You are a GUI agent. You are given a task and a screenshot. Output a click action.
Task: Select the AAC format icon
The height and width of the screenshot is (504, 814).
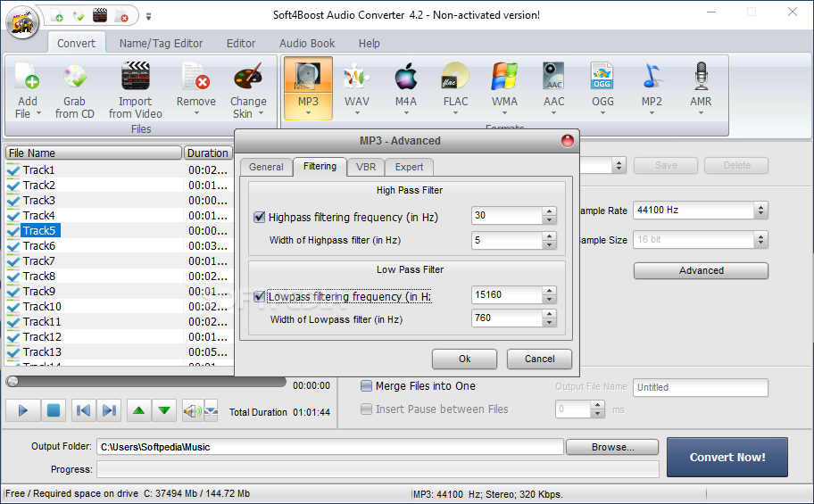tap(553, 77)
